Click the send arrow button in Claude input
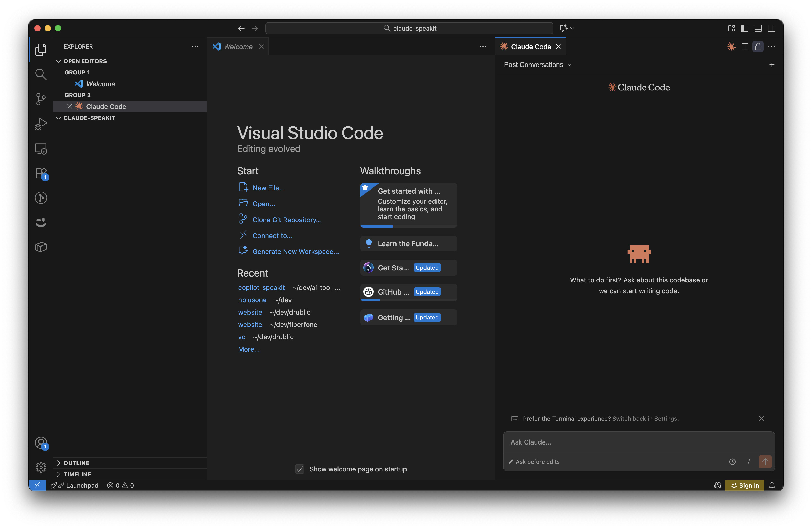This screenshot has height=529, width=812. point(765,461)
